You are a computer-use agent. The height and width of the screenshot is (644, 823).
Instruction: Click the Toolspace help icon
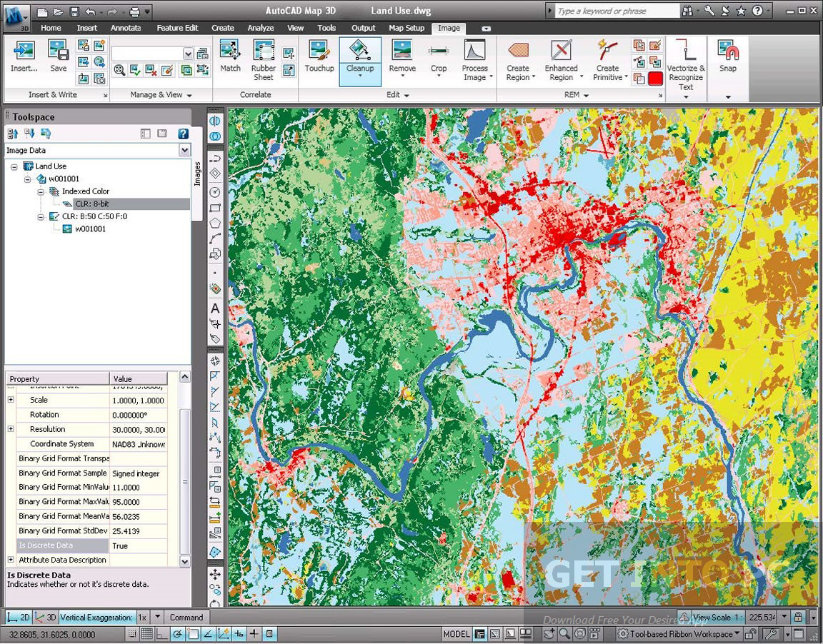(183, 134)
